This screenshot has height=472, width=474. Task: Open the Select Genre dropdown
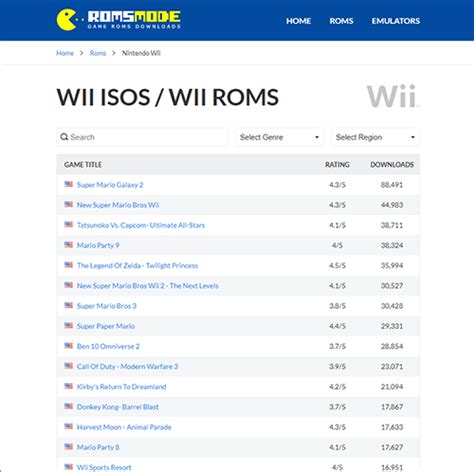279,137
